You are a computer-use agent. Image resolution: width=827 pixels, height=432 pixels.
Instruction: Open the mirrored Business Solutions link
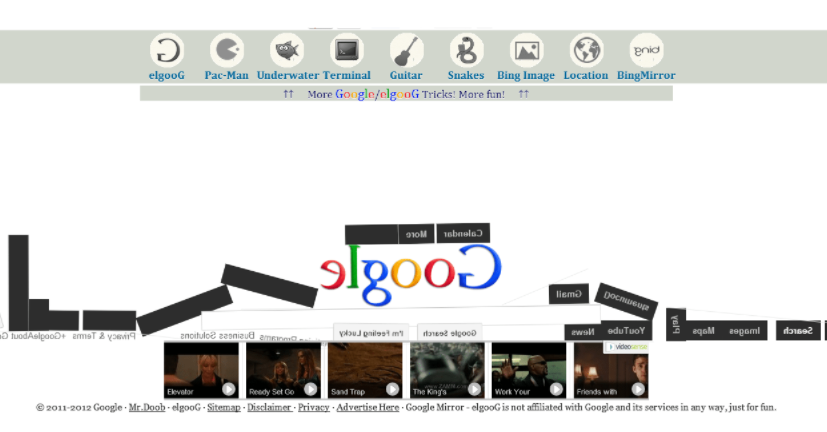click(217, 335)
